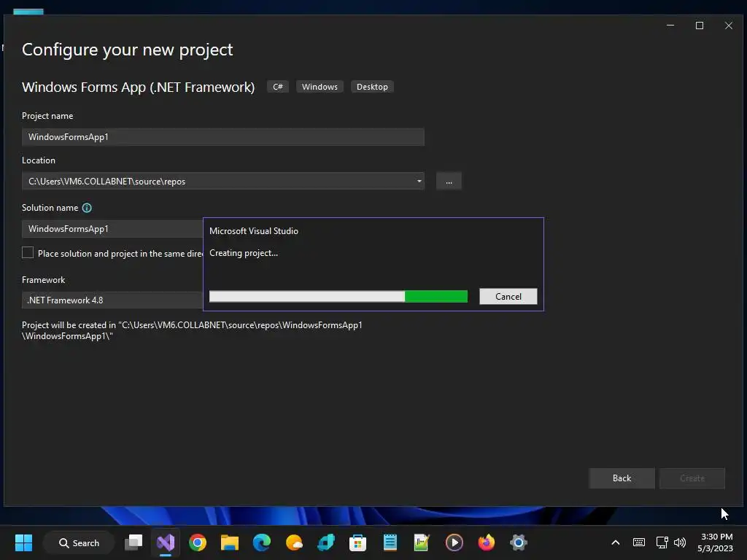Open the teal app icon beside weather

coord(326,542)
